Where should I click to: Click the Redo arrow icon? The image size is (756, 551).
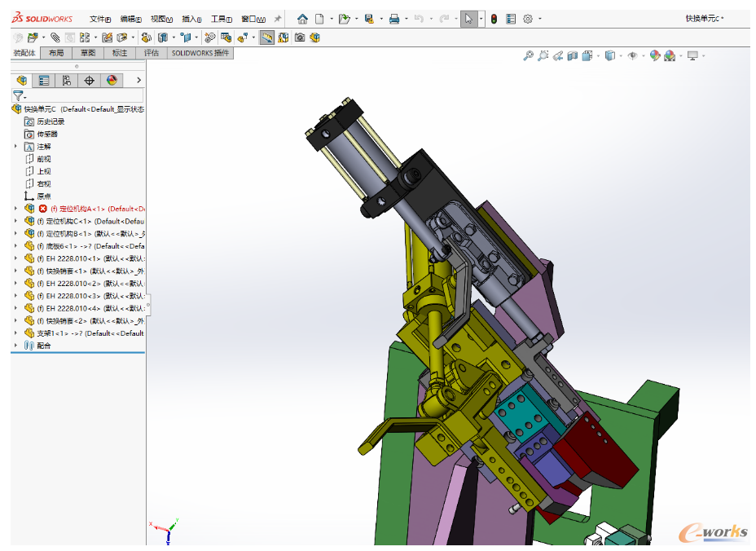[444, 19]
